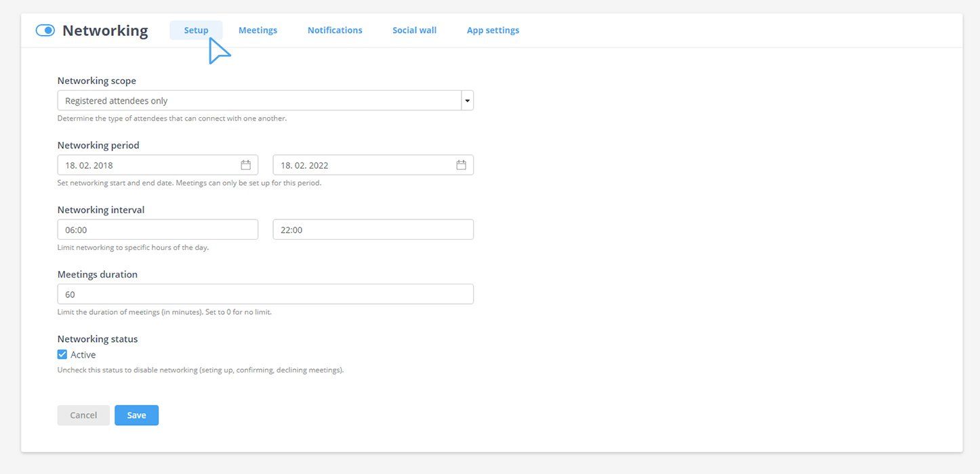Click hint text 'Determine the type of attendees'
This screenshot has height=474, width=980.
pos(172,118)
